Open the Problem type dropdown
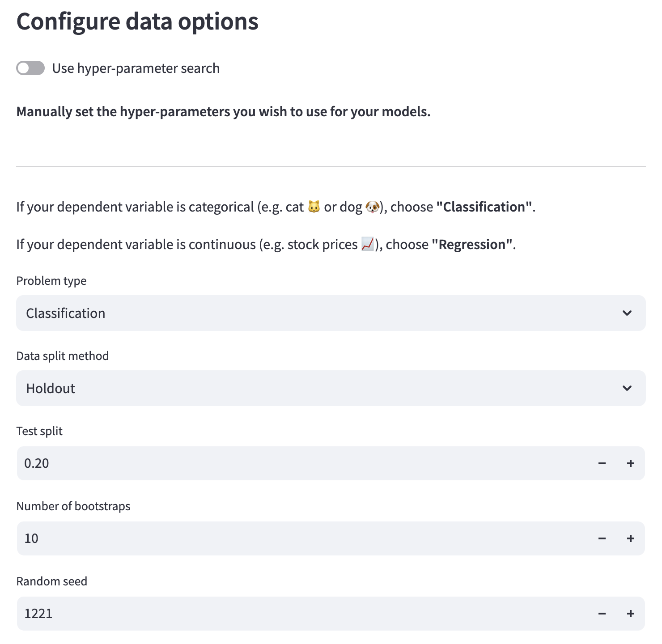The height and width of the screenshot is (644, 662). click(x=313, y=313)
